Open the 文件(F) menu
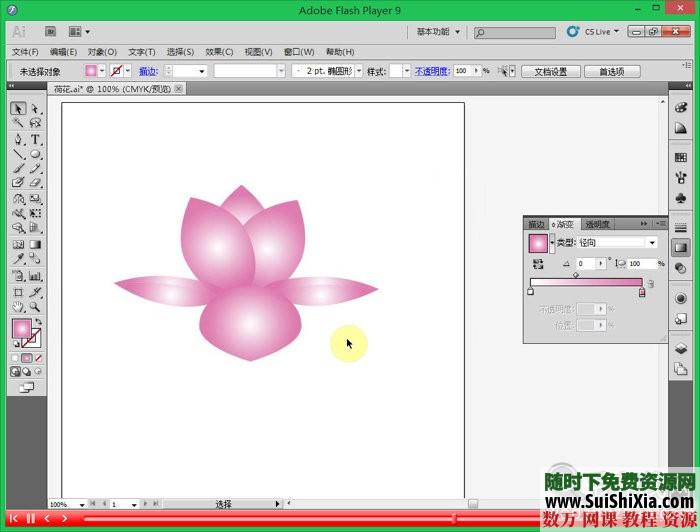 coord(25,52)
